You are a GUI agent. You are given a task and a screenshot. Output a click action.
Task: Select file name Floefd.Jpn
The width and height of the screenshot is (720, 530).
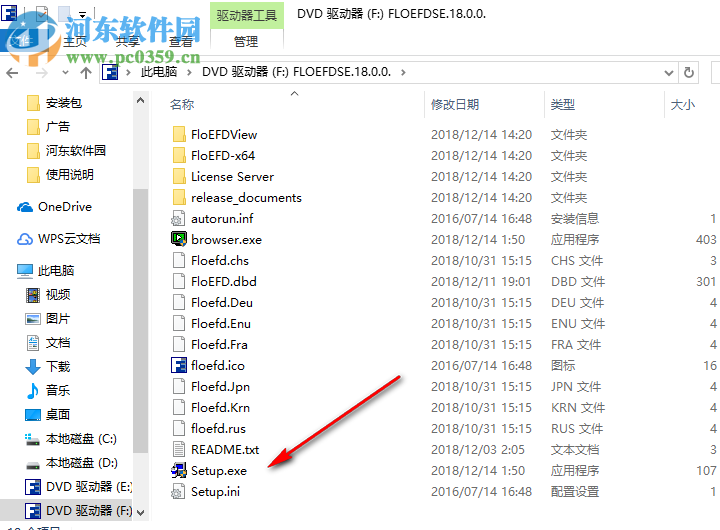[x=220, y=387]
